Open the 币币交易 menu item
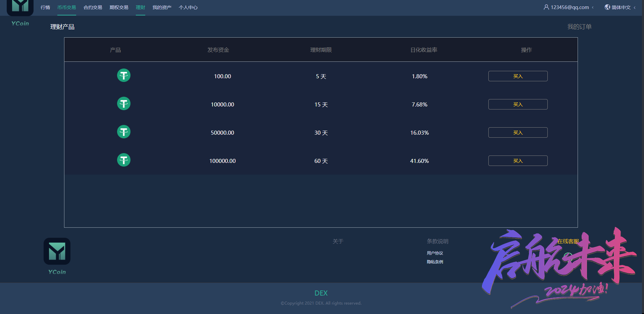Image resolution: width=644 pixels, height=314 pixels. (x=66, y=7)
